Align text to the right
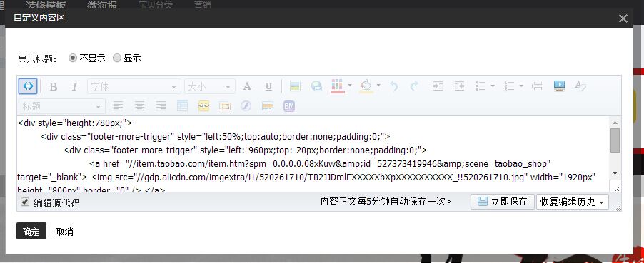Viewport: 644px width, 263px height. 161,106
